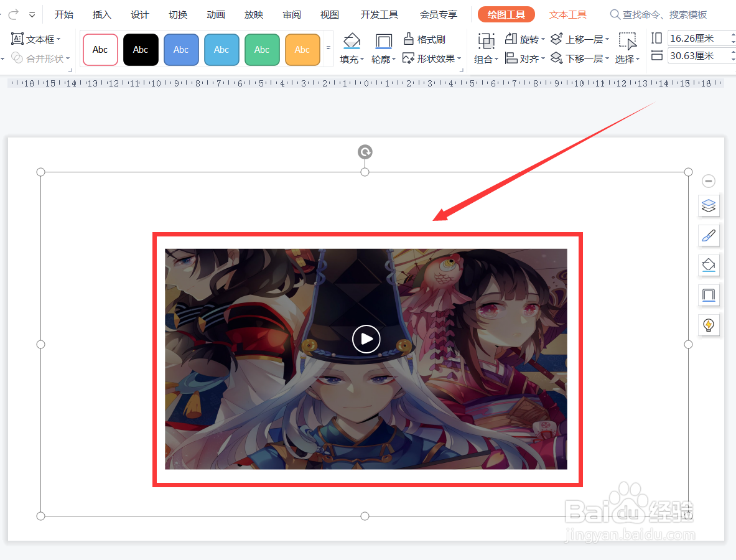Image resolution: width=736 pixels, height=560 pixels.
Task: Click the 格式刷 format painter
Action: pos(424,39)
